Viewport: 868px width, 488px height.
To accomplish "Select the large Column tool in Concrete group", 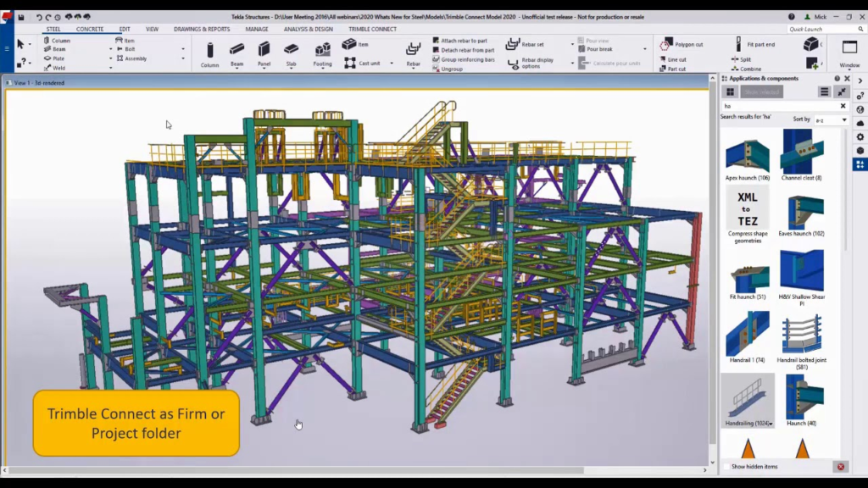I will point(210,55).
